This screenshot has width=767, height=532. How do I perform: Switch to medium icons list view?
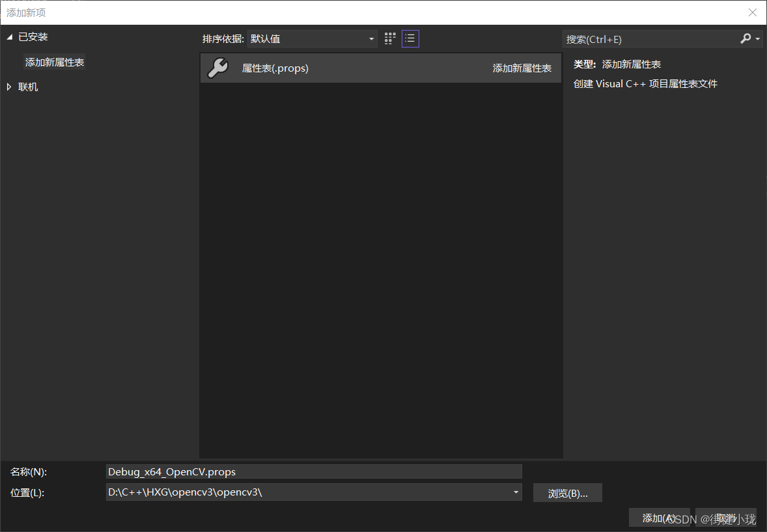point(410,38)
